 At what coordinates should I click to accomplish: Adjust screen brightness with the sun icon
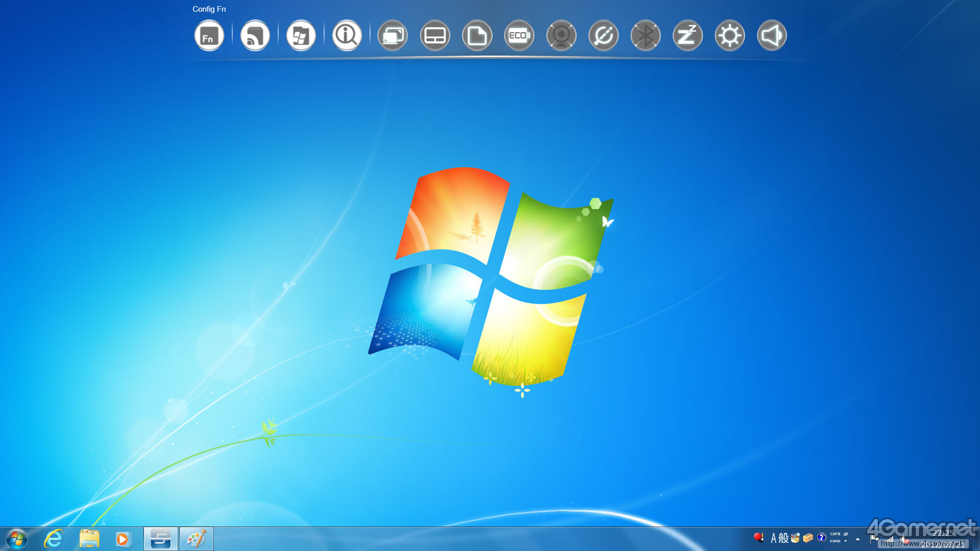[729, 36]
